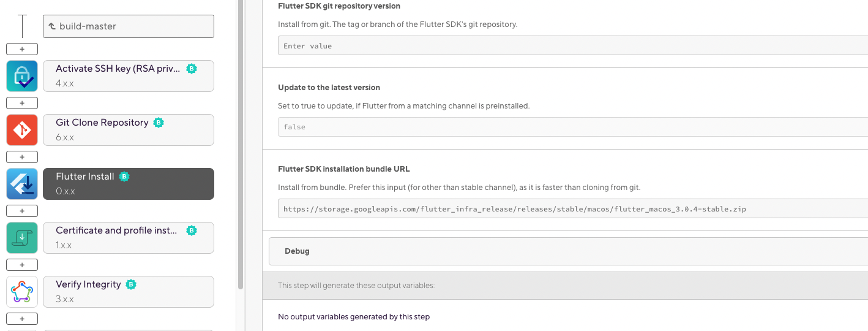868x331 pixels.
Task: Click verified badge beside Verify Integrity
Action: click(131, 284)
